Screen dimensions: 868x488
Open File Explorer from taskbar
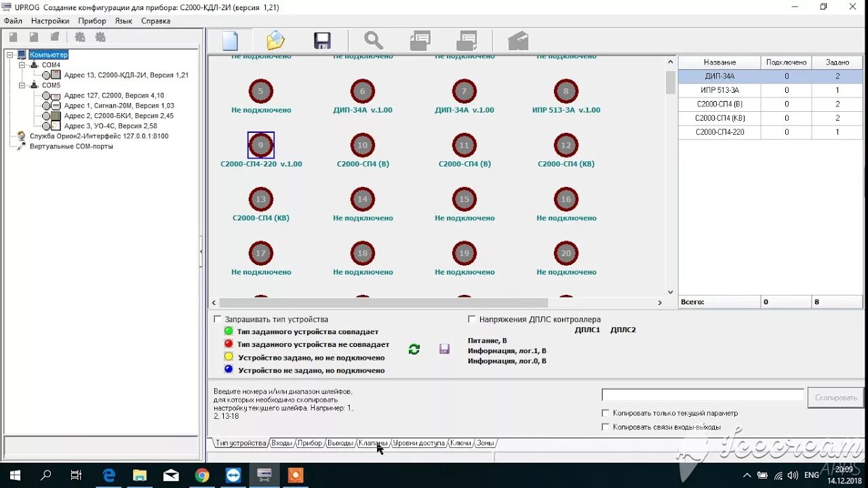pos(140,475)
